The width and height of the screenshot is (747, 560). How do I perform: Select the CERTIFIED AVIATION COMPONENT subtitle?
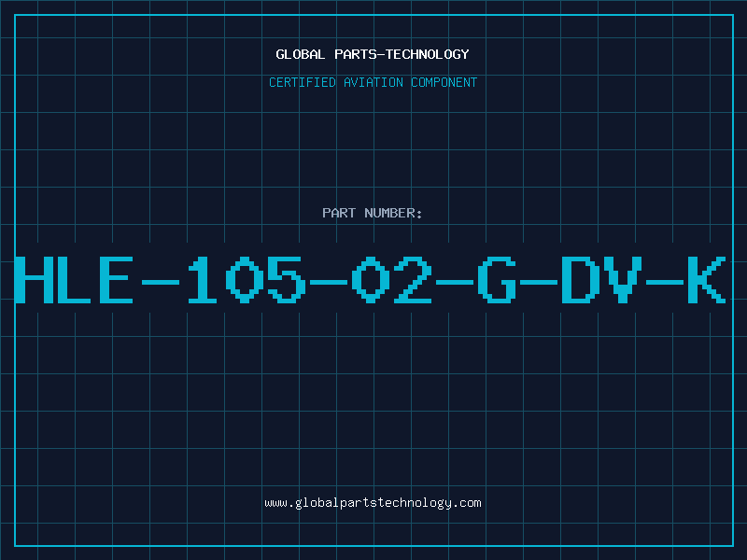(x=373, y=82)
